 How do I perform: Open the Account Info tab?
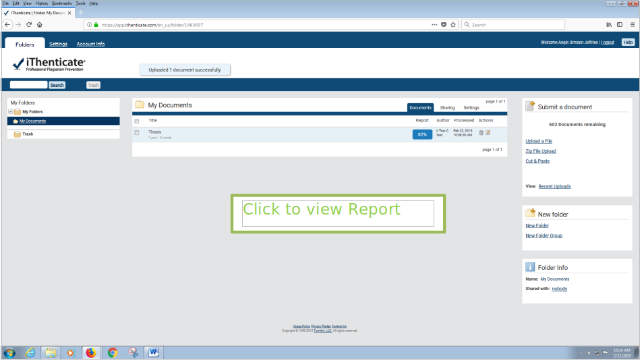(90, 44)
